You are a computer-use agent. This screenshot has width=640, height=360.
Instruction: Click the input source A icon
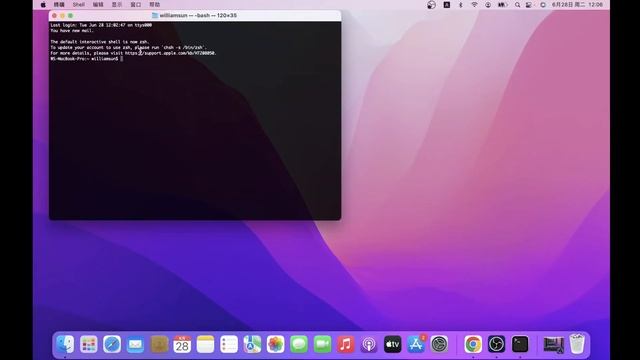tap(447, 4)
